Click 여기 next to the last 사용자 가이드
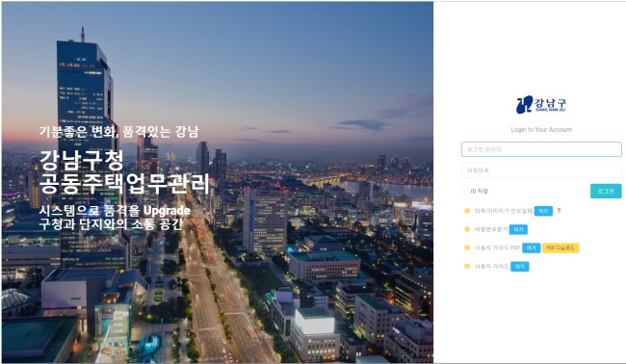This screenshot has height=364, width=626. tap(520, 267)
